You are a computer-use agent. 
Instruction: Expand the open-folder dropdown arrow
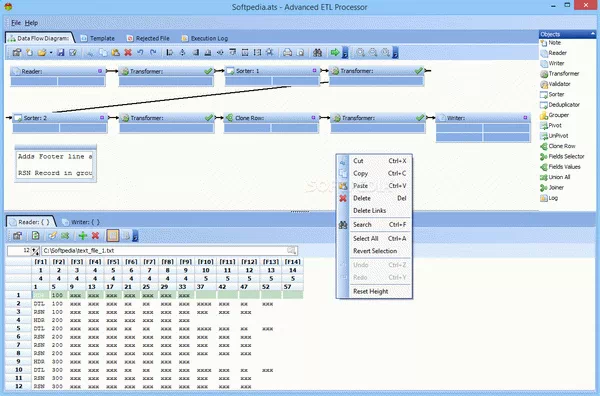pos(51,53)
